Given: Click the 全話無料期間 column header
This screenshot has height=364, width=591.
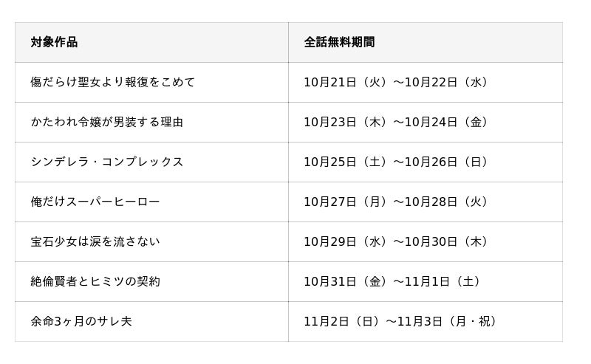Looking at the screenshot, I should point(339,42).
